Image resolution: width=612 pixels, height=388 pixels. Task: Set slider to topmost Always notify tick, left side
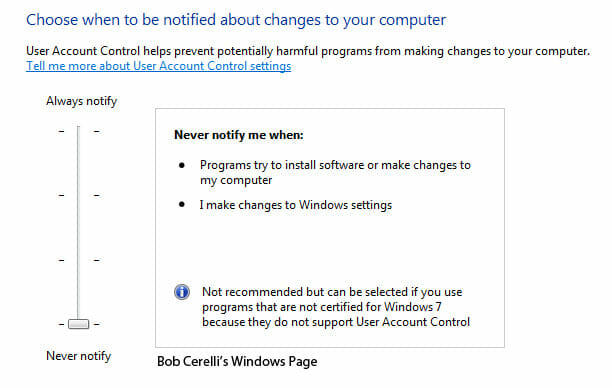[x=61, y=132]
